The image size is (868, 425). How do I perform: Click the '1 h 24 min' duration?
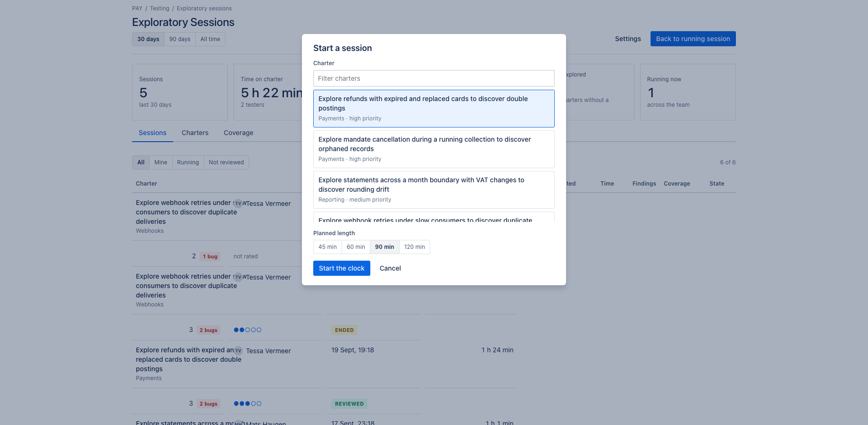tap(497, 350)
